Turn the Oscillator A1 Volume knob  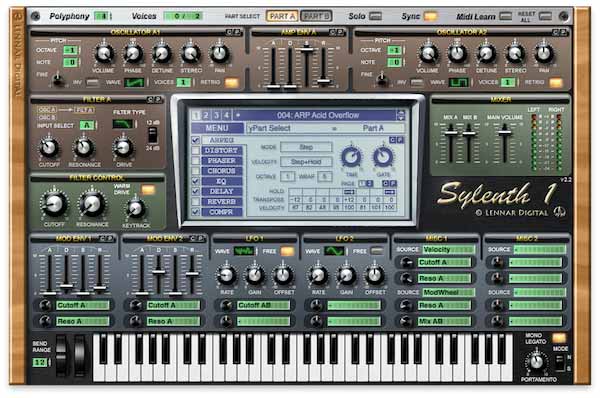click(104, 54)
